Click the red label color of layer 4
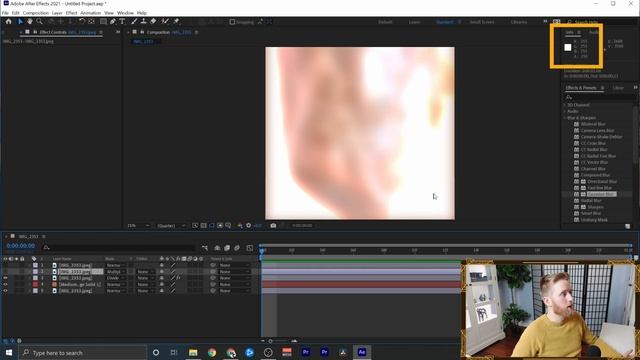 pos(36,284)
